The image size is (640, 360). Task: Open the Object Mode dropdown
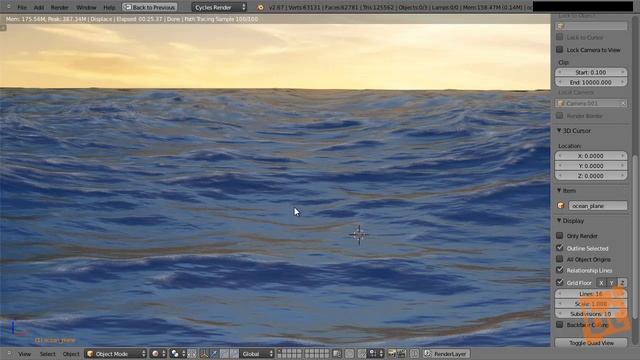(116, 354)
